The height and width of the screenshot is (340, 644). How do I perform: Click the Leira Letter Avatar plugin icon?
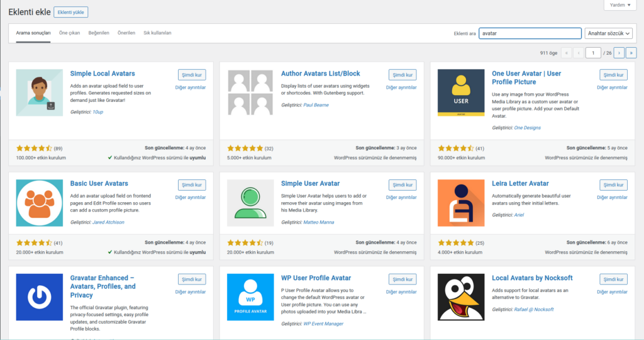(460, 203)
